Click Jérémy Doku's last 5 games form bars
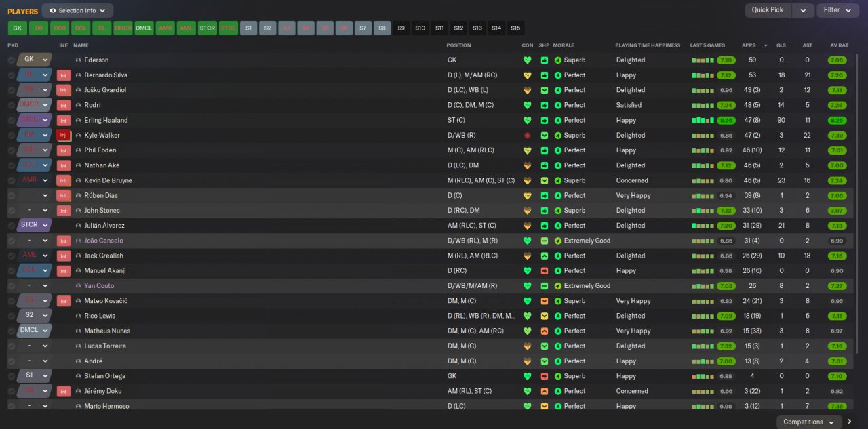 point(703,391)
